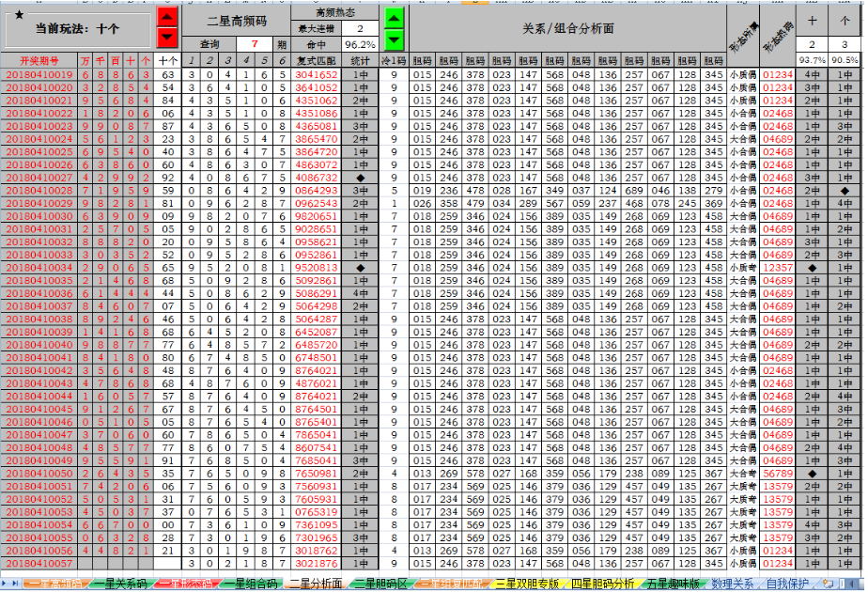Screen dimensions: 868x592
Task: Open the 数理关系 sheet tab
Action: (x=733, y=584)
